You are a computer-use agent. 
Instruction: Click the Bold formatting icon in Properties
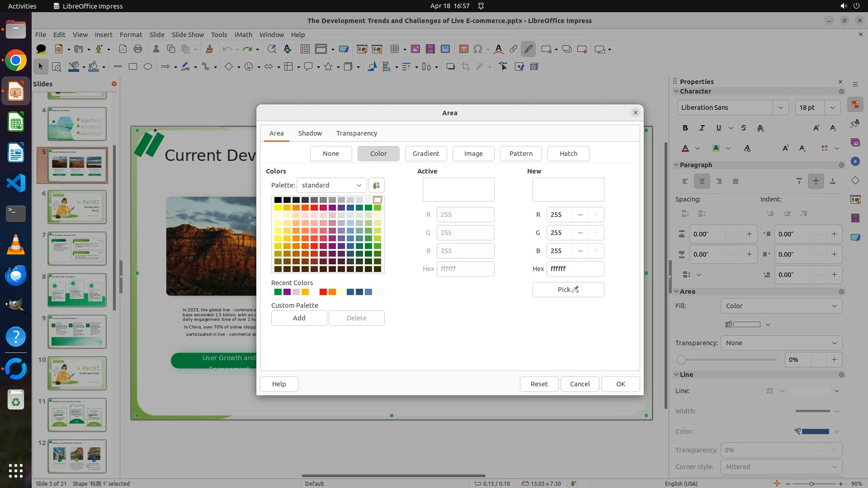pyautogui.click(x=685, y=128)
